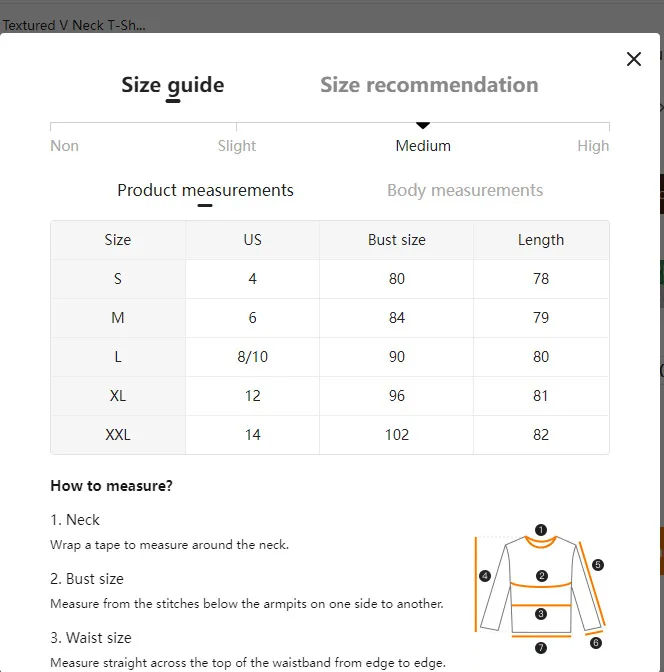
Task: Select marker 7 hem on diagram
Action: click(x=541, y=647)
